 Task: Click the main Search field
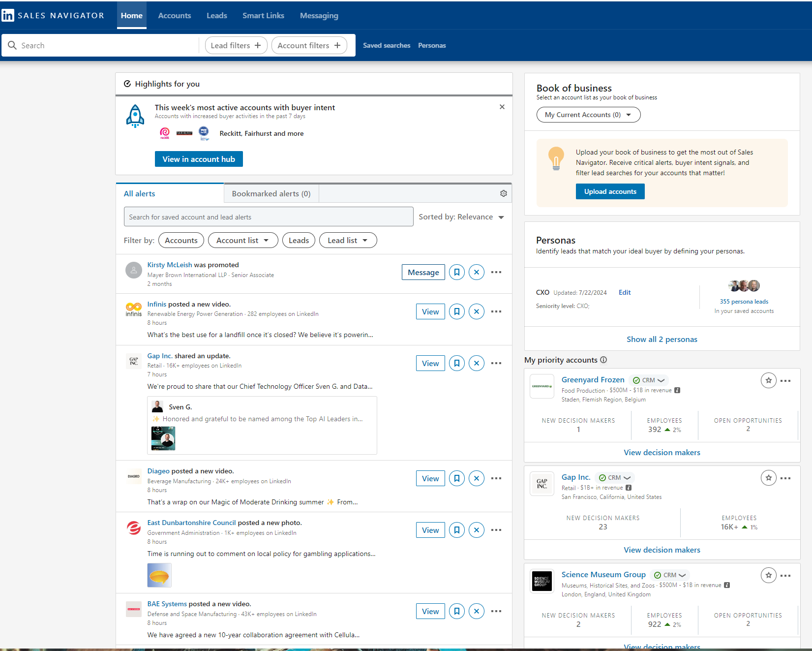pyautogui.click(x=101, y=45)
